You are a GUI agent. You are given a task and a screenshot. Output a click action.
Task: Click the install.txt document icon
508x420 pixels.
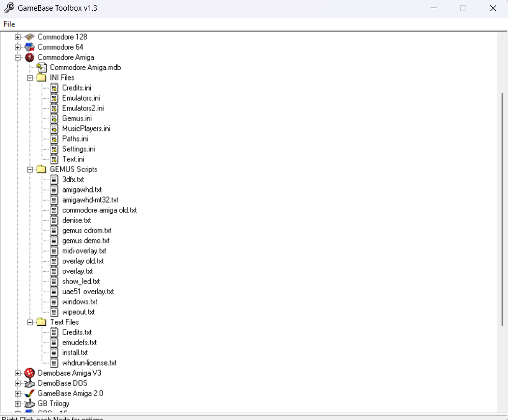[54, 353]
